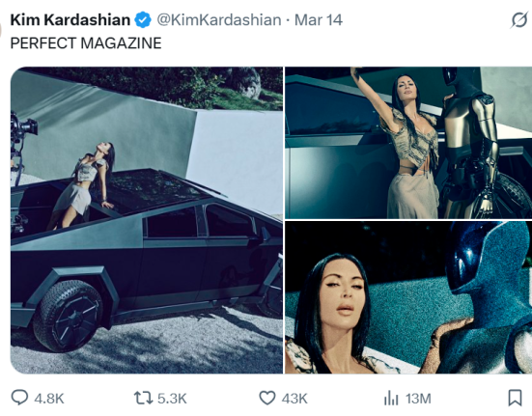Click the gold Optimus robot in the top-right photo

point(471,143)
